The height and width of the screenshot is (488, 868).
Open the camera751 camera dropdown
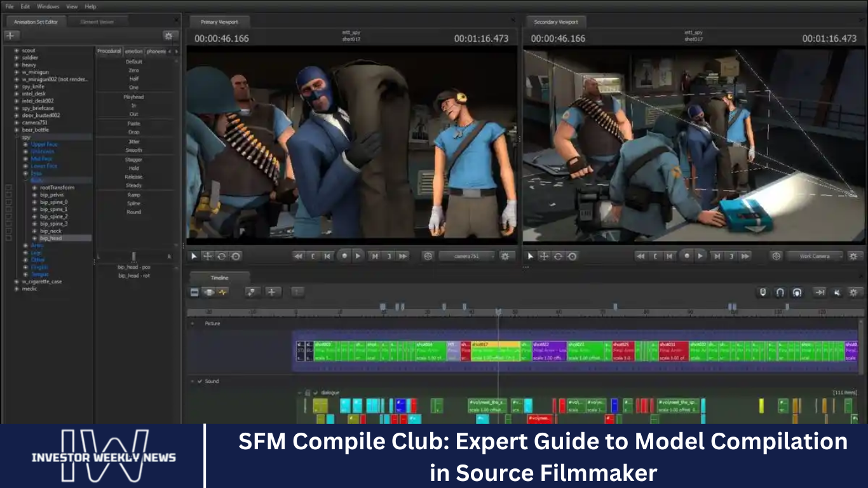click(468, 256)
